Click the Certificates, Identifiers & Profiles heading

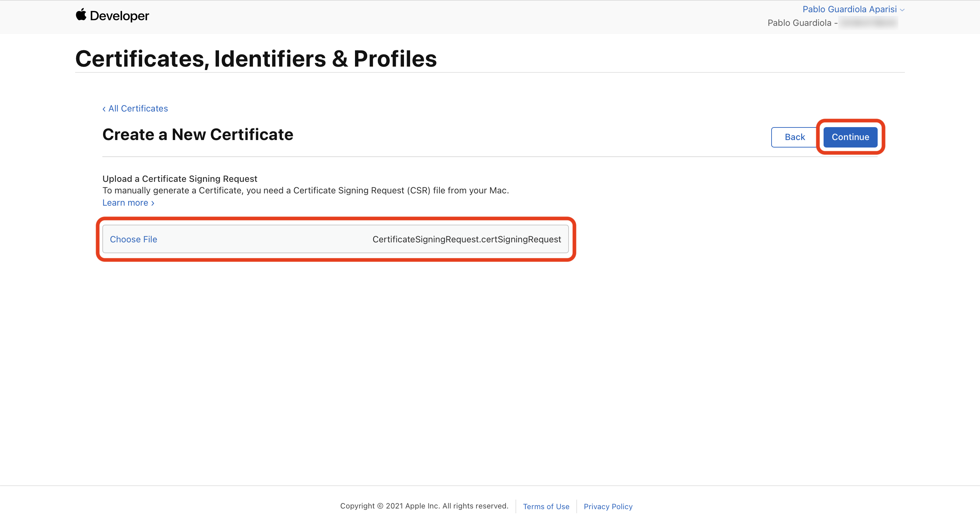point(256,59)
